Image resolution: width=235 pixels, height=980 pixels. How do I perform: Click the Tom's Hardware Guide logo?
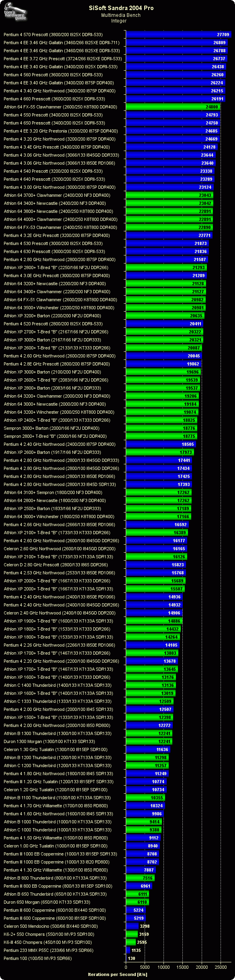(x=15, y=11)
